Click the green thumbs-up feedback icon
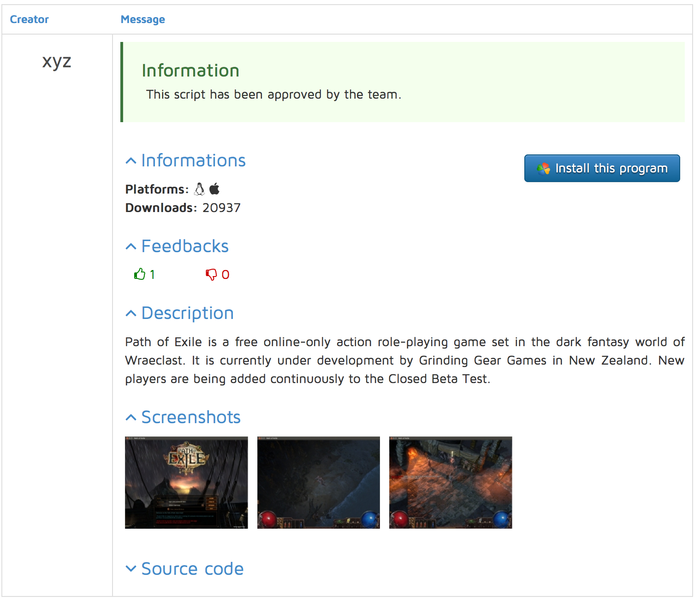This screenshot has width=700, height=602. click(139, 274)
